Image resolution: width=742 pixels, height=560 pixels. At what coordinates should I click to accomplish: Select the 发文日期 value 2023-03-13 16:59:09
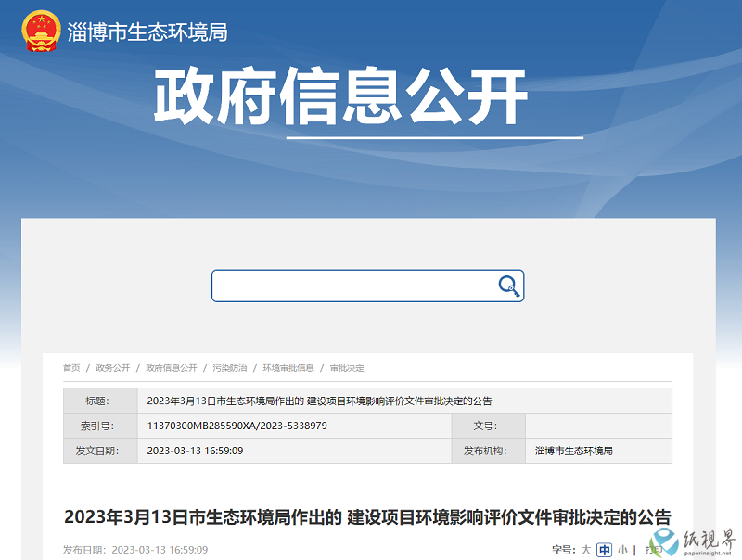pyautogui.click(x=195, y=451)
